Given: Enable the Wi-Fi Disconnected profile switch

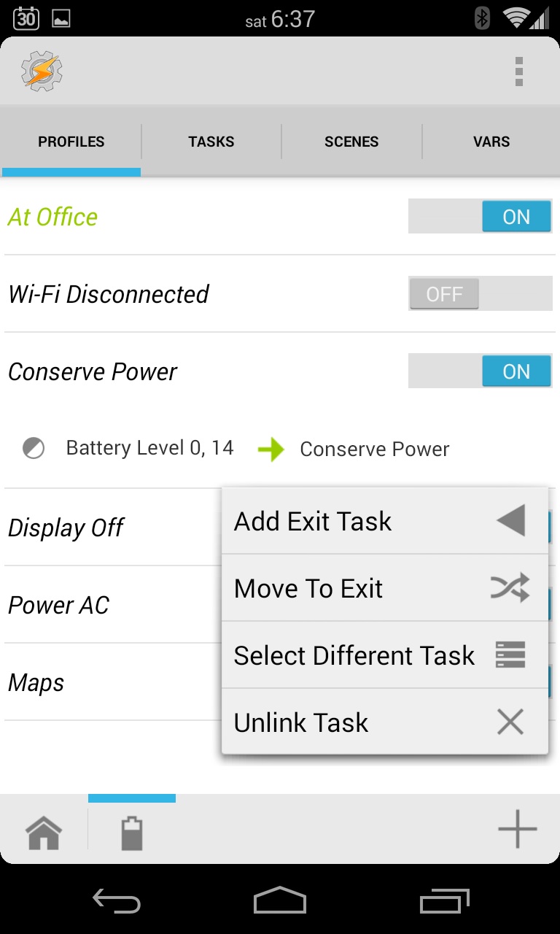Looking at the screenshot, I should pos(480,294).
